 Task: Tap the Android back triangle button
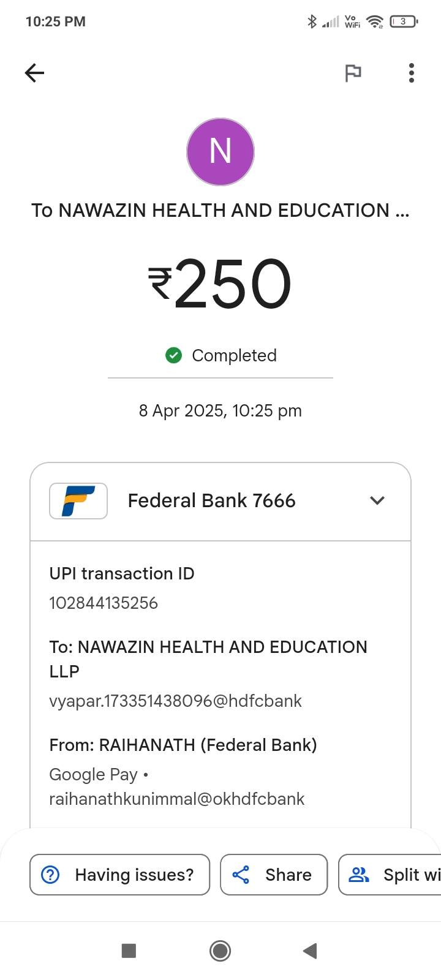(310, 951)
